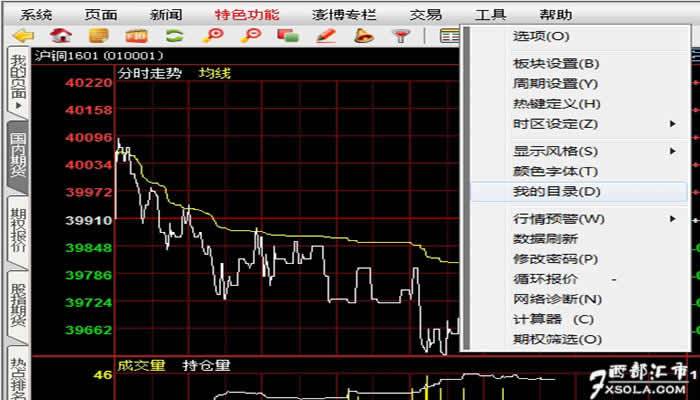Open the 系统 menu
The image size is (700, 400).
[36, 15]
